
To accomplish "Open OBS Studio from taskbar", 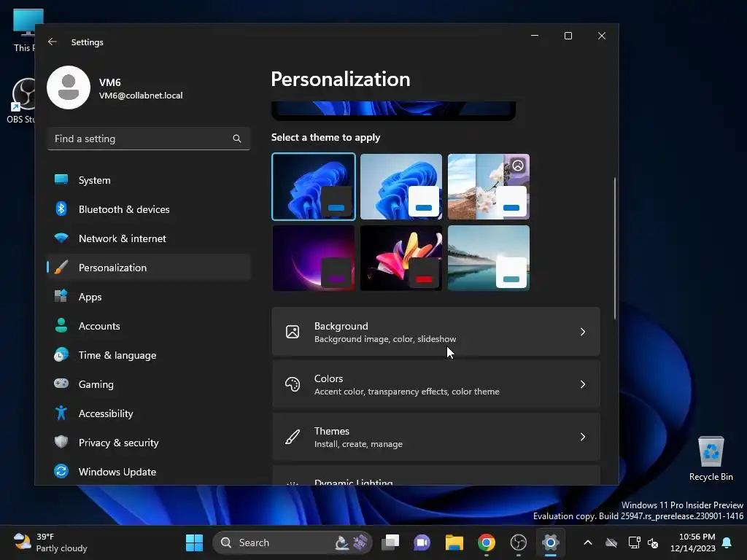I will tap(519, 542).
